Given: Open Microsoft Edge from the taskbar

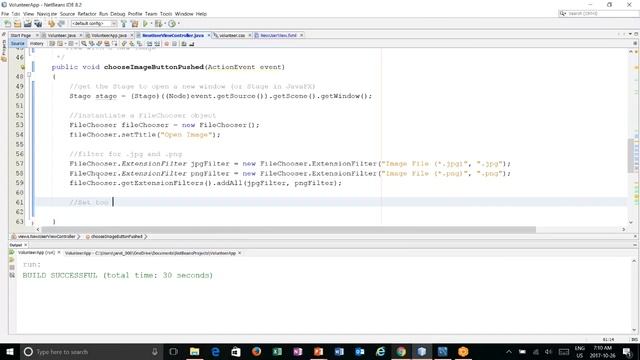Looking at the screenshot, I should [x=216, y=351].
